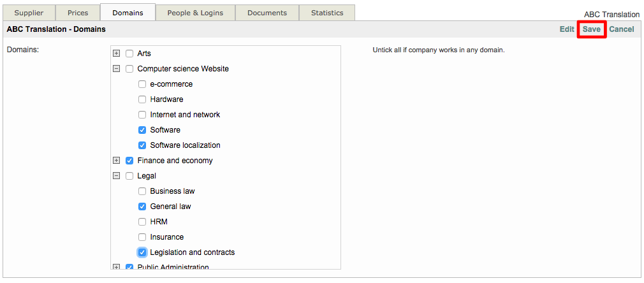
Task: Go to People & Logins tab
Action: click(x=195, y=13)
